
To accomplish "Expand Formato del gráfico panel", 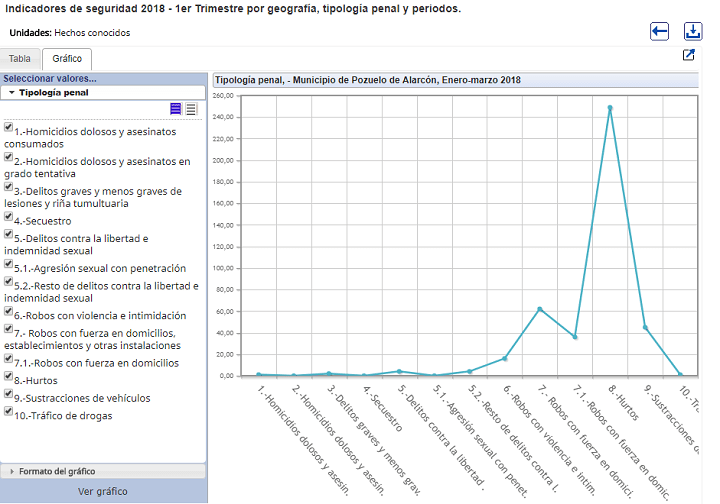I will tap(103, 471).
